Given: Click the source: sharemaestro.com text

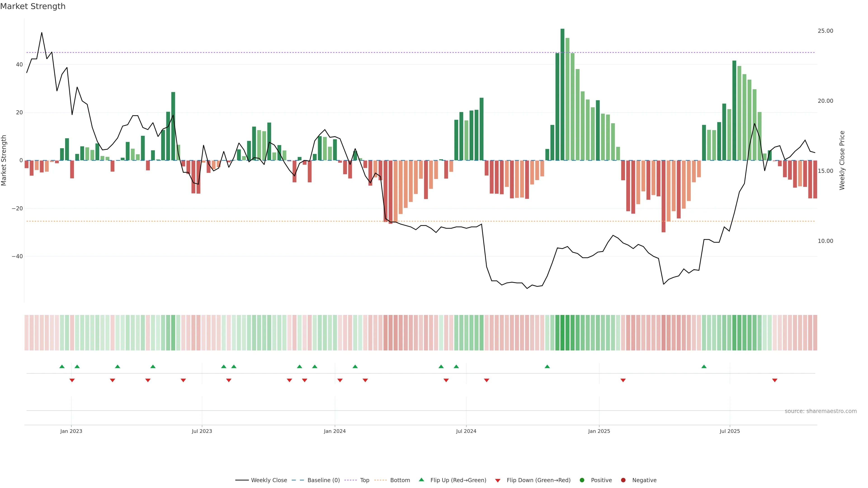Looking at the screenshot, I should (x=821, y=411).
